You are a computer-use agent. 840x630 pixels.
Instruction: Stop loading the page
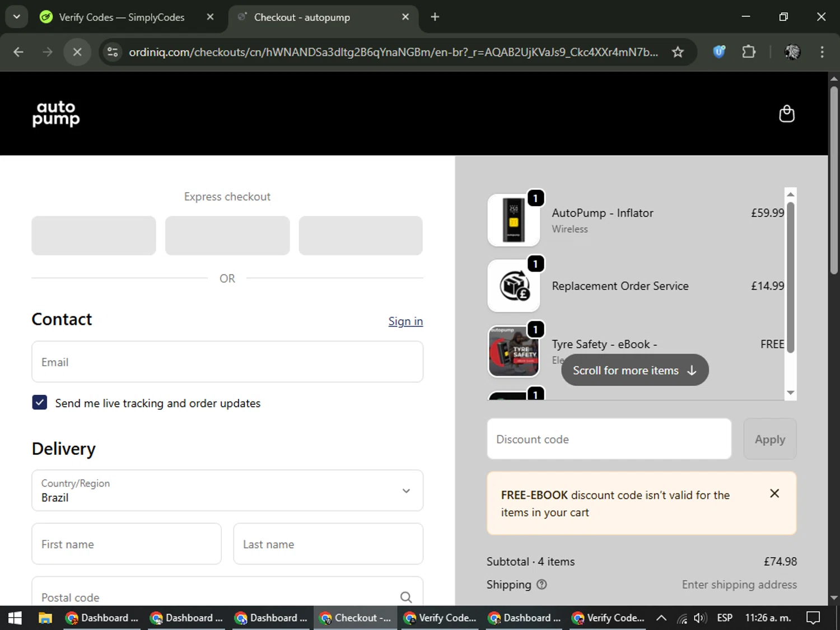(x=77, y=52)
